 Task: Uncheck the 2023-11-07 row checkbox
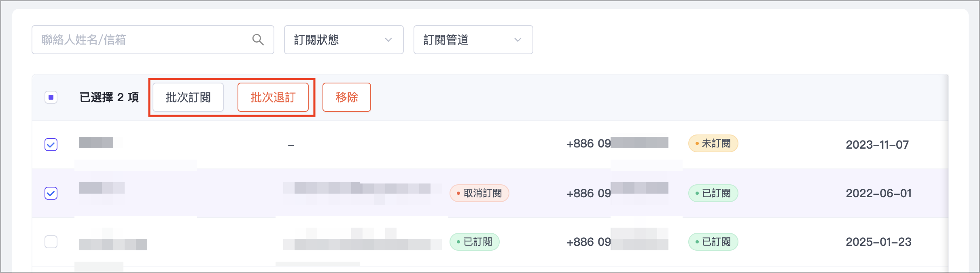click(x=51, y=145)
